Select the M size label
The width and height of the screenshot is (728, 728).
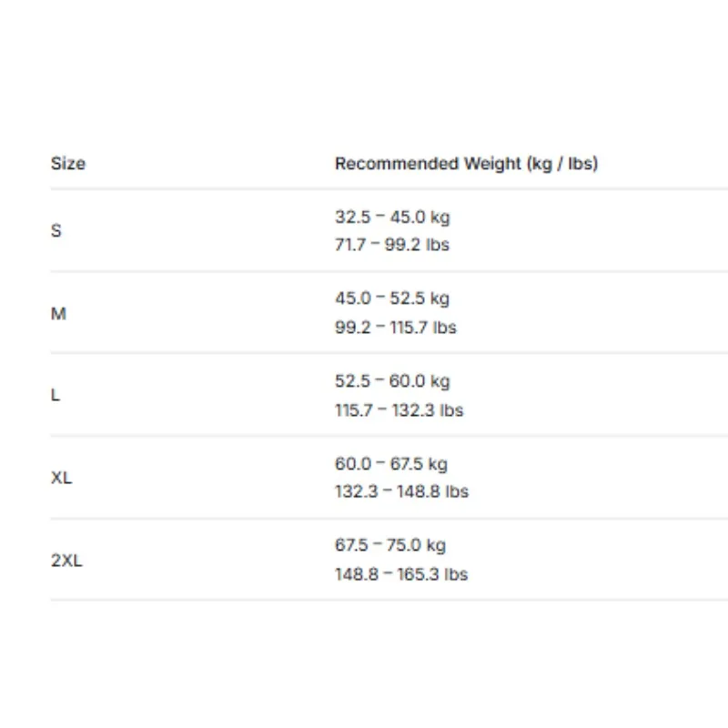pos(58,313)
